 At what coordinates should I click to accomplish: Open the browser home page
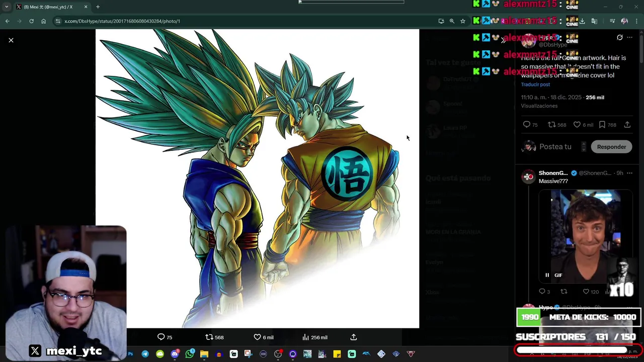click(43, 21)
